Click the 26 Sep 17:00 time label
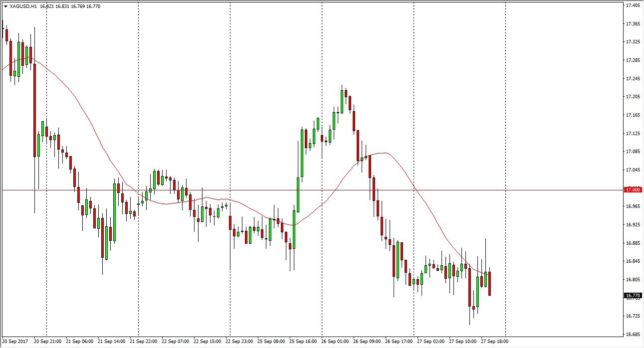This screenshot has height=348, width=644. pos(400,342)
